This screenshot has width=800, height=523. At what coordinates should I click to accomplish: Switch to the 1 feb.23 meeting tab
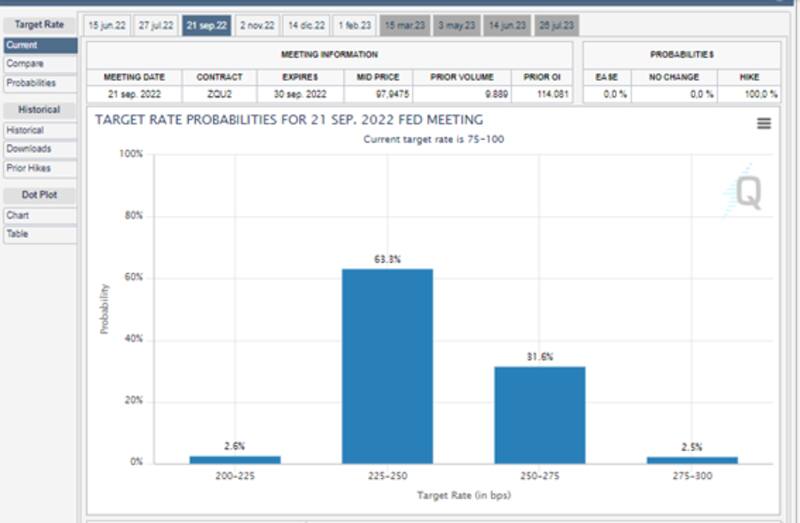coord(354,26)
